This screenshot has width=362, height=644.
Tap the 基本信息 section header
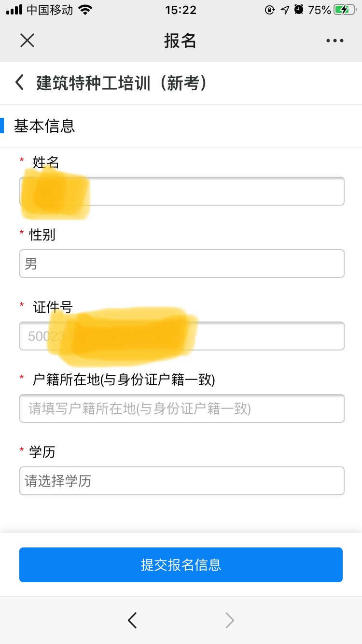[x=44, y=126]
